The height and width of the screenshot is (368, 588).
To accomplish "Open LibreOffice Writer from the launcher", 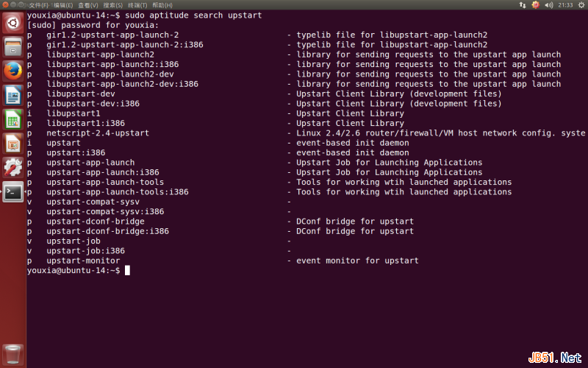I will [x=12, y=96].
